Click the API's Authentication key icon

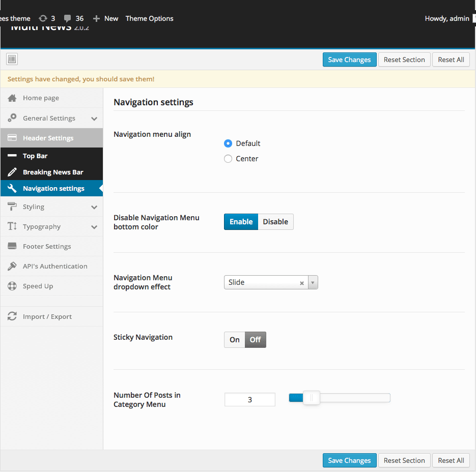pos(12,267)
